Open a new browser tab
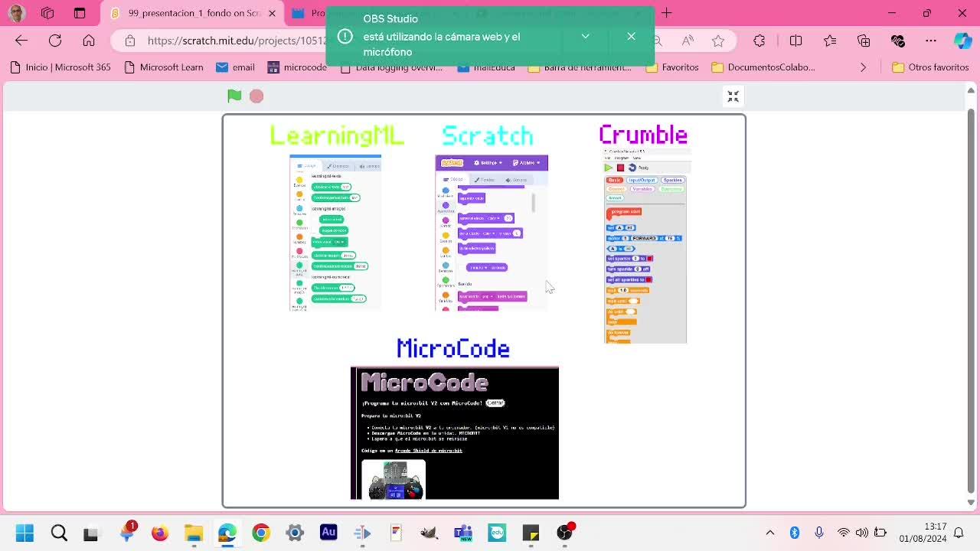 click(x=667, y=13)
